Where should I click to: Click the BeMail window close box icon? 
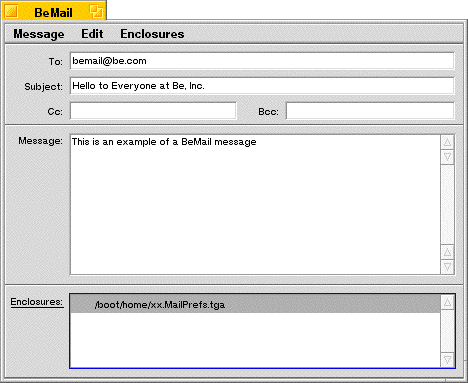[x=12, y=12]
